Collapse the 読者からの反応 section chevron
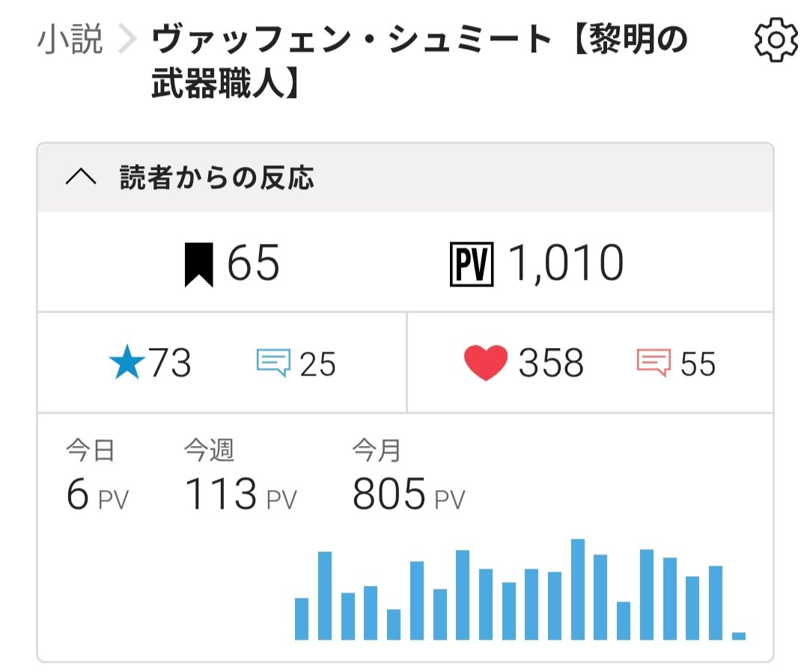801x672 pixels. 81,177
